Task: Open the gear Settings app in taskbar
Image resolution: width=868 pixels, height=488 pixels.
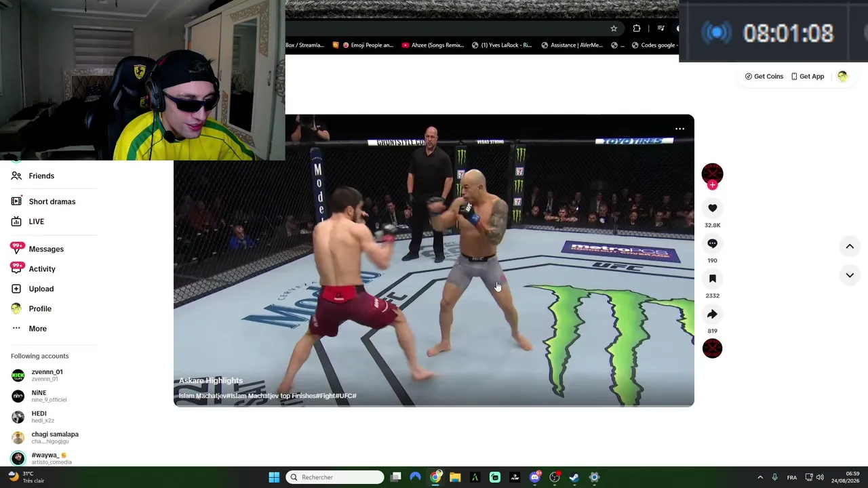Action: tap(594, 477)
